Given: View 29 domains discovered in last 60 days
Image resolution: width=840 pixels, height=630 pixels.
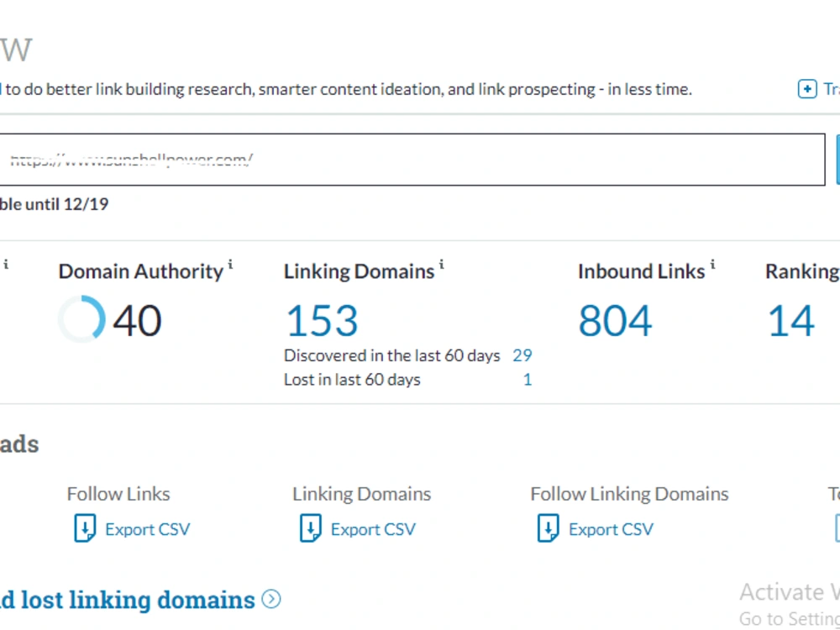Looking at the screenshot, I should pyautogui.click(x=522, y=355).
